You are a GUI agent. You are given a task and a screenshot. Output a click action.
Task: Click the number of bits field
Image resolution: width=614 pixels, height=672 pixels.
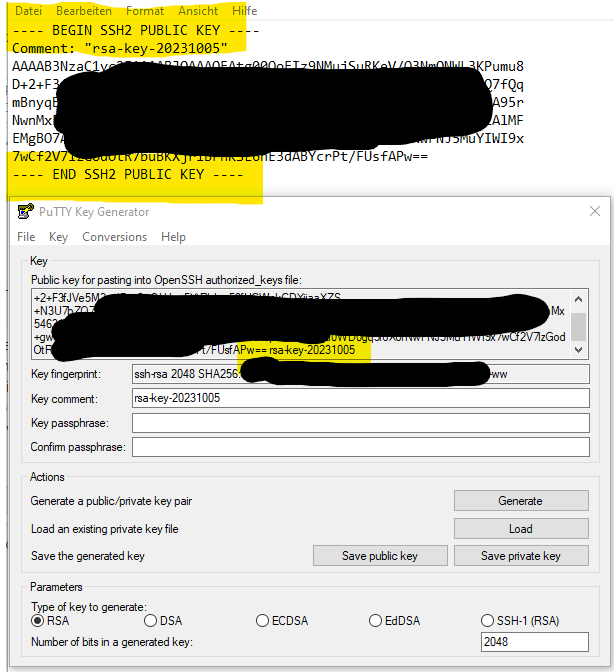[x=535, y=642]
